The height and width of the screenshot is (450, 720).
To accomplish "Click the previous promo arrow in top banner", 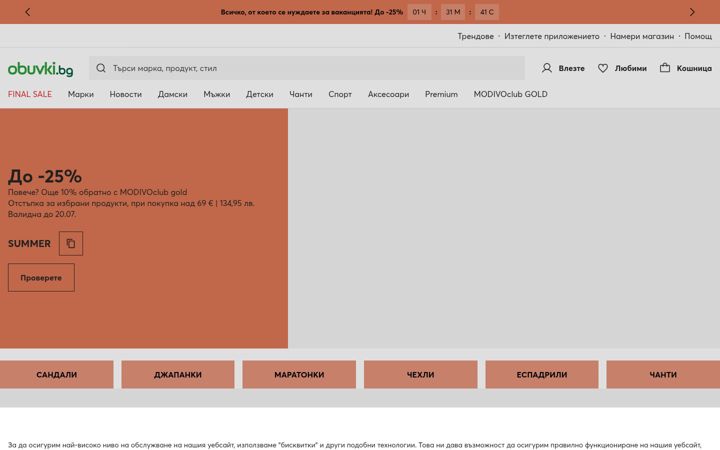I will (28, 12).
